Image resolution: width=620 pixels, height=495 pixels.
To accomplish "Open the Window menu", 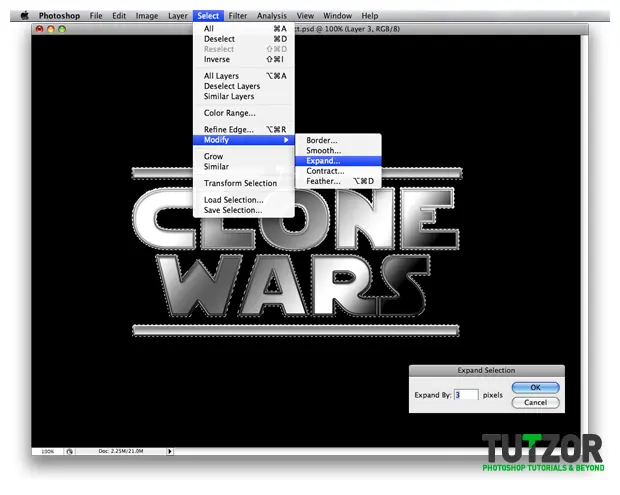I will point(337,16).
